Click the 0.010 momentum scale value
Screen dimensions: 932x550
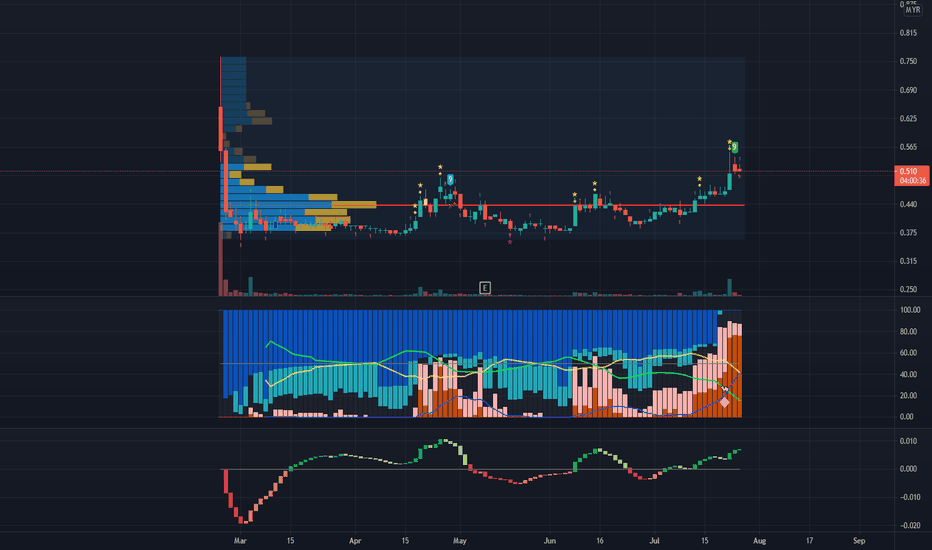[908, 441]
